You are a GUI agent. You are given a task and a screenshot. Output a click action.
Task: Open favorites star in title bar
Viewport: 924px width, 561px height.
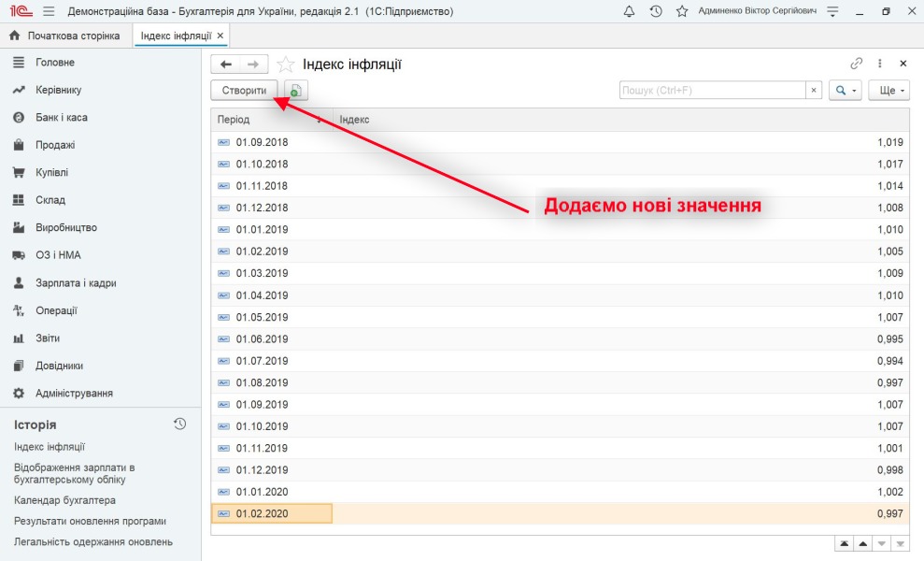coord(682,11)
